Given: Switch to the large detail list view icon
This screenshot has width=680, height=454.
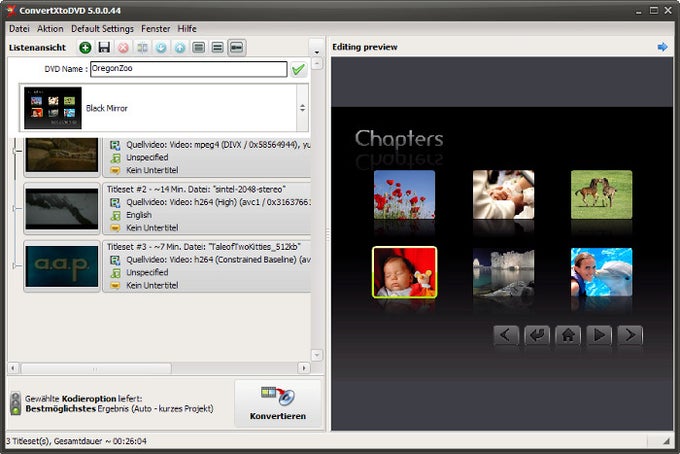Looking at the screenshot, I should coord(199,47).
